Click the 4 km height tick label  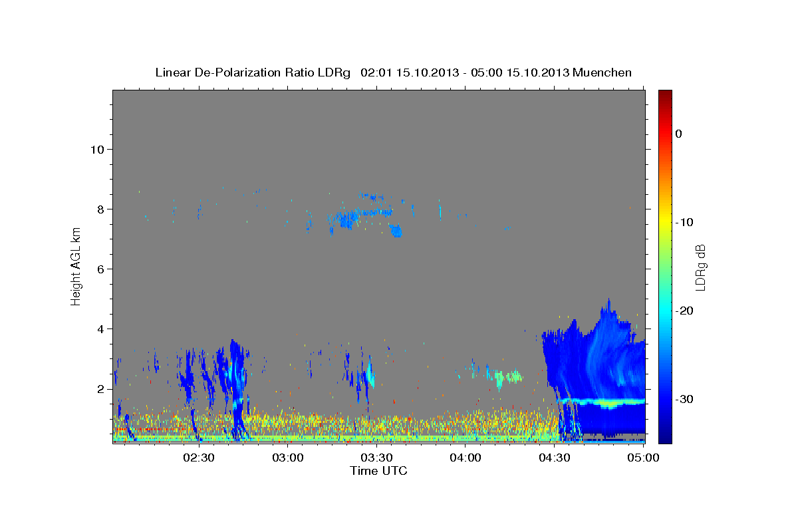100,329
